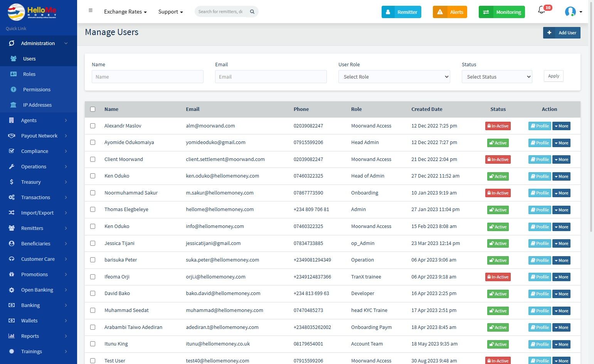Click the Roles sidebar icon

pyautogui.click(x=13, y=74)
